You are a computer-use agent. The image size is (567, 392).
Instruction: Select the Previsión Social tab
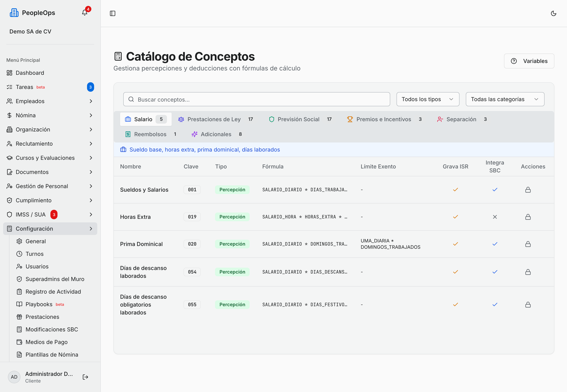[300, 119]
